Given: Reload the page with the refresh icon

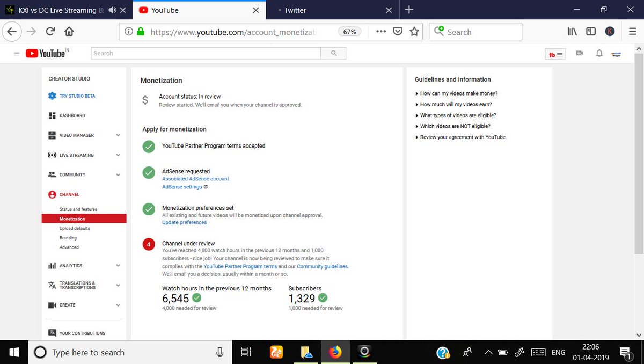Looking at the screenshot, I should click(50, 32).
